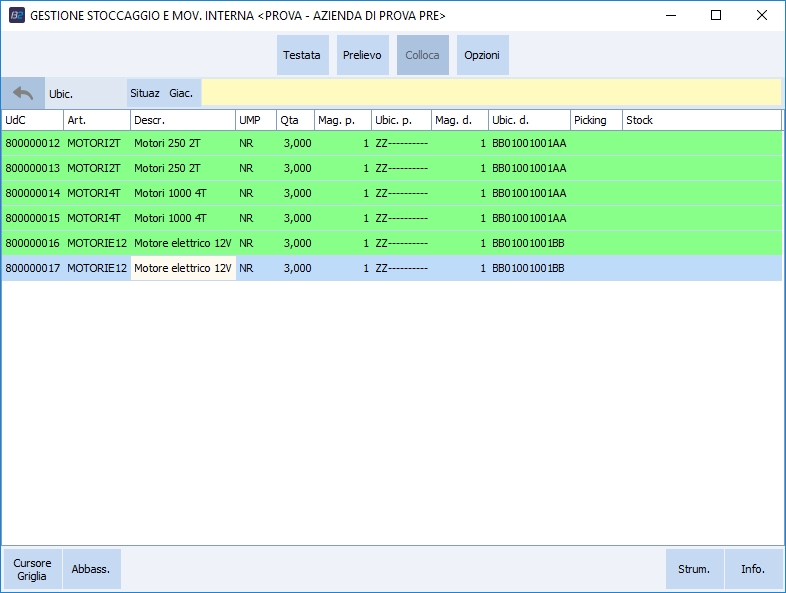786x593 pixels.
Task: Click the Picking column header
Action: [x=595, y=120]
